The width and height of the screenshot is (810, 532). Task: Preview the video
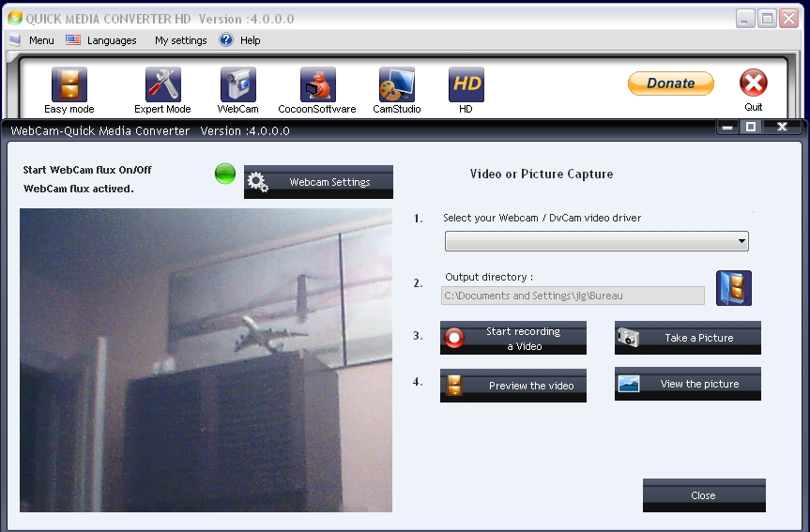coord(513,386)
